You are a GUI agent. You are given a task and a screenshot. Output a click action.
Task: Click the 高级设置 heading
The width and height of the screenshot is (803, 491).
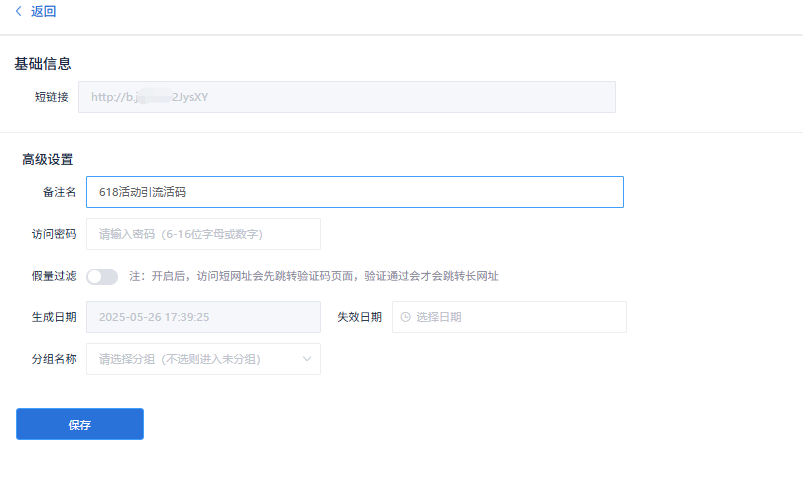pyautogui.click(x=48, y=159)
